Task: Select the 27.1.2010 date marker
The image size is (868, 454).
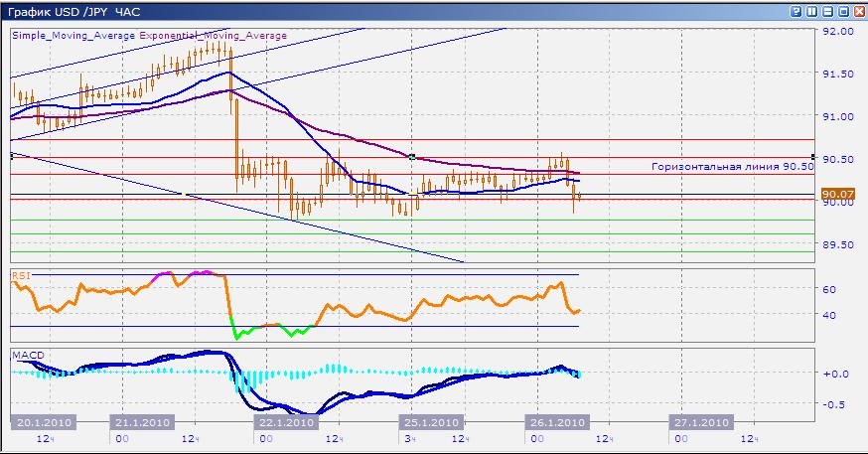Action: pos(701,422)
